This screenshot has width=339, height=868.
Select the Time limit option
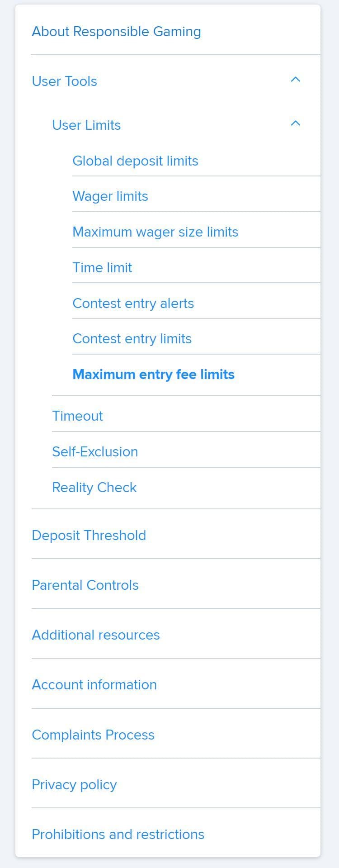[x=102, y=268]
